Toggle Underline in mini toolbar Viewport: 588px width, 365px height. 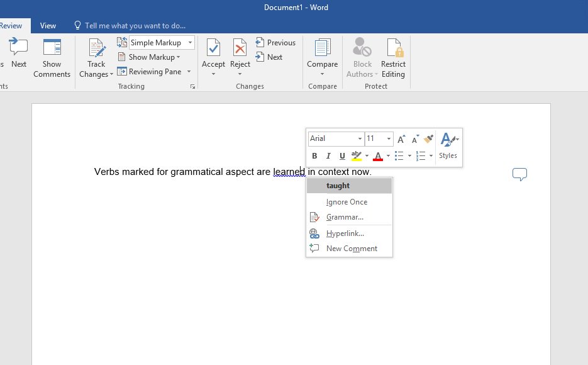pyautogui.click(x=342, y=155)
